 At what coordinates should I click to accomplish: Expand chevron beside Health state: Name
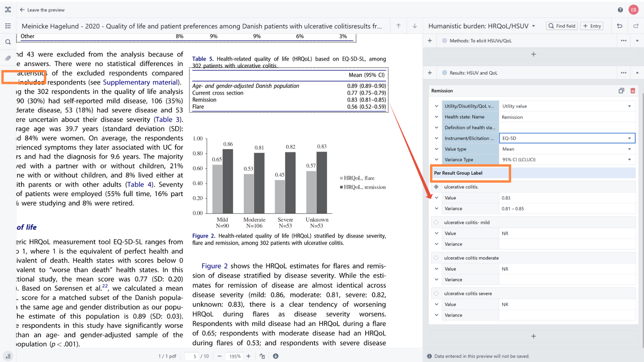pos(436,117)
